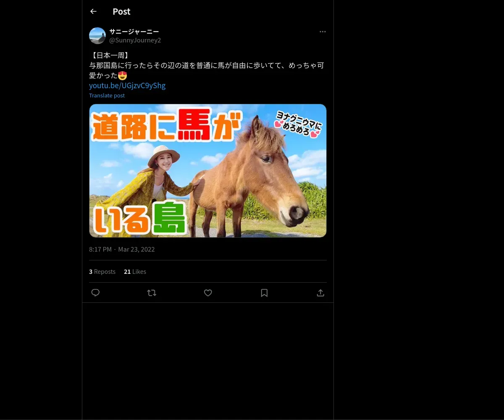Click the heart-eyes emoji in the post
This screenshot has width=504, height=420.
122,76
